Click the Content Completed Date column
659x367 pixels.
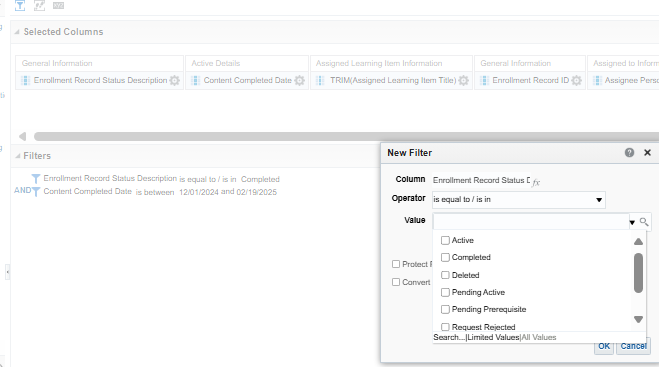[x=248, y=80]
